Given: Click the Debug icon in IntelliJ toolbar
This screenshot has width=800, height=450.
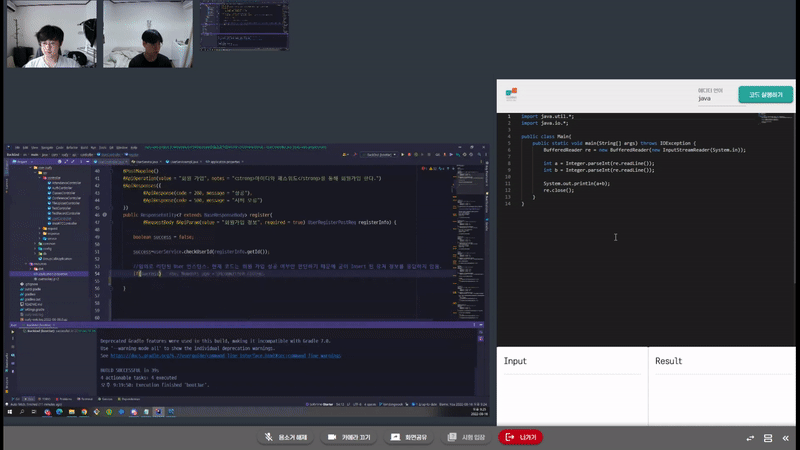Looking at the screenshot, I should [409, 155].
